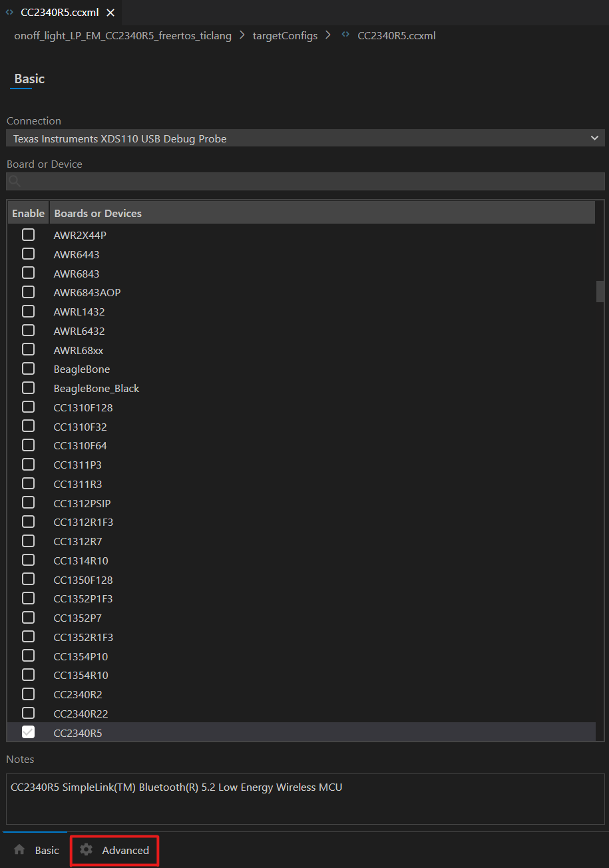The image size is (609, 868).
Task: Click the home icon beside Basic
Action: point(19,849)
